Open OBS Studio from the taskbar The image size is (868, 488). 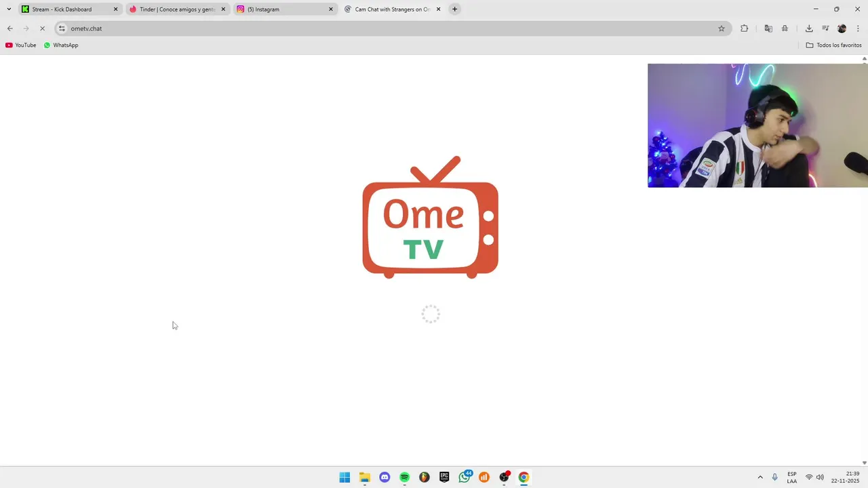pos(504,477)
